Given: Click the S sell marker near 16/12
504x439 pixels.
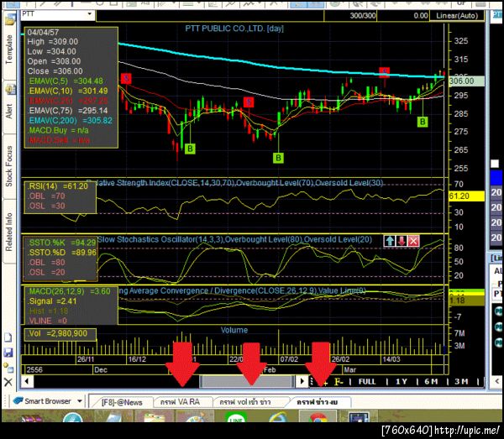Looking at the screenshot, I should (126, 78).
